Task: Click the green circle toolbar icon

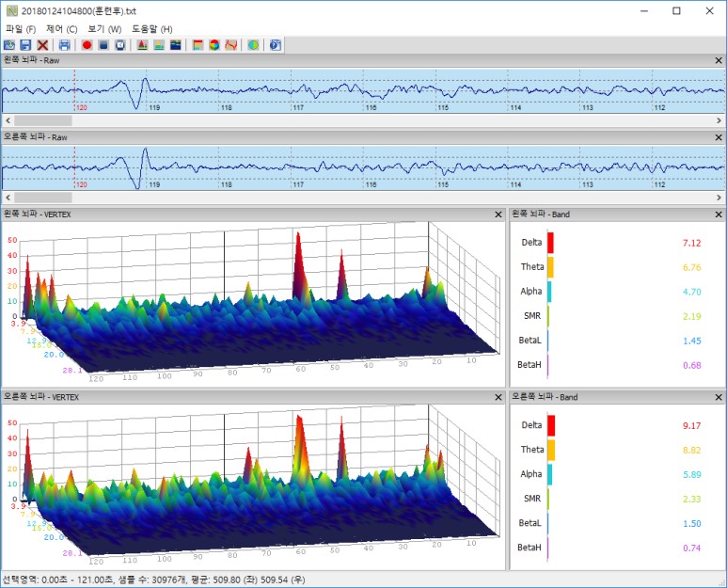Action: click(253, 44)
